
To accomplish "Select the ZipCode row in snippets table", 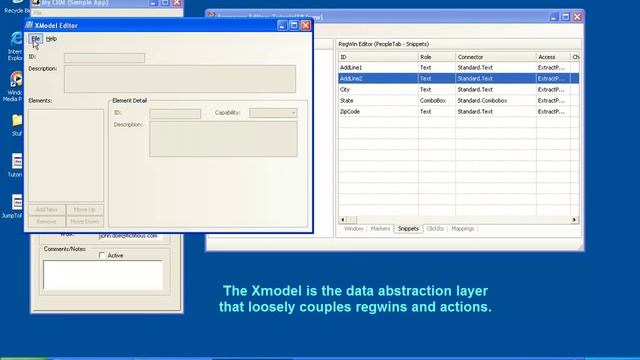I will click(458, 111).
